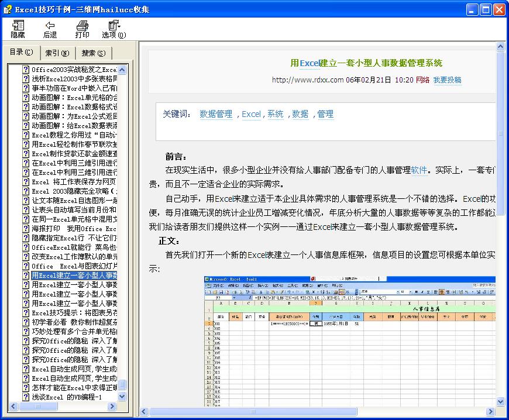Click topic icon beside OfficeExcel就能行 菜鸟也
Viewport: 509px width, 420px height.
point(26,247)
